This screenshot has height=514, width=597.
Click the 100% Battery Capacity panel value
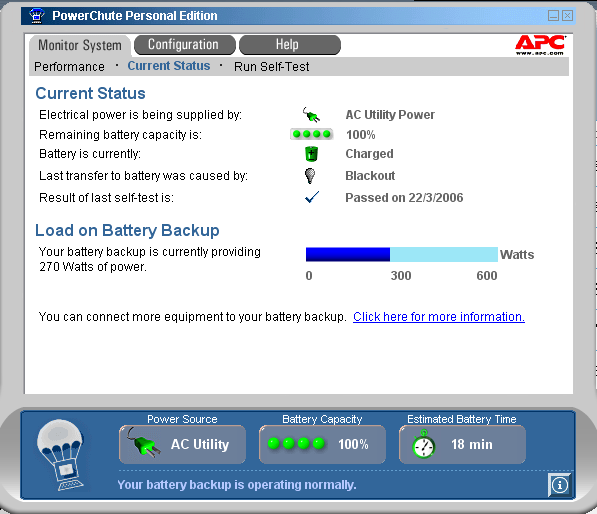coord(353,444)
